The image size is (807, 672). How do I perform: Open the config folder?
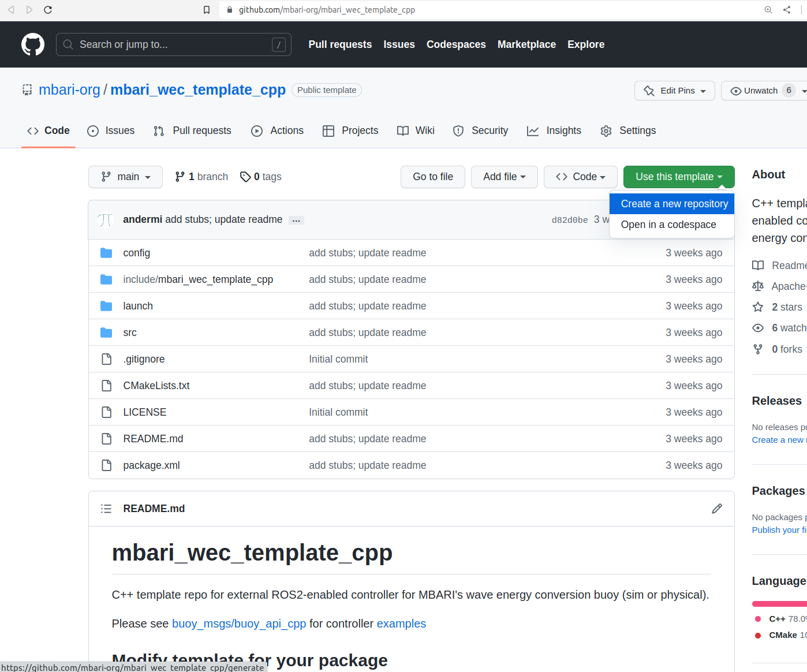pyautogui.click(x=136, y=253)
